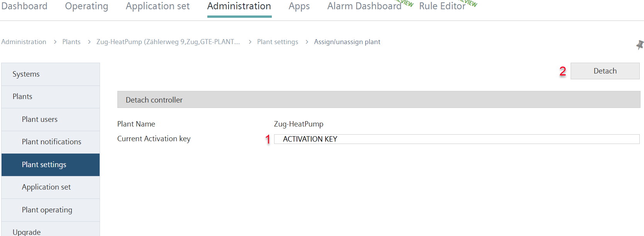Viewport: 644px width, 236px height.
Task: Open Plant users sidebar item
Action: [51, 120]
